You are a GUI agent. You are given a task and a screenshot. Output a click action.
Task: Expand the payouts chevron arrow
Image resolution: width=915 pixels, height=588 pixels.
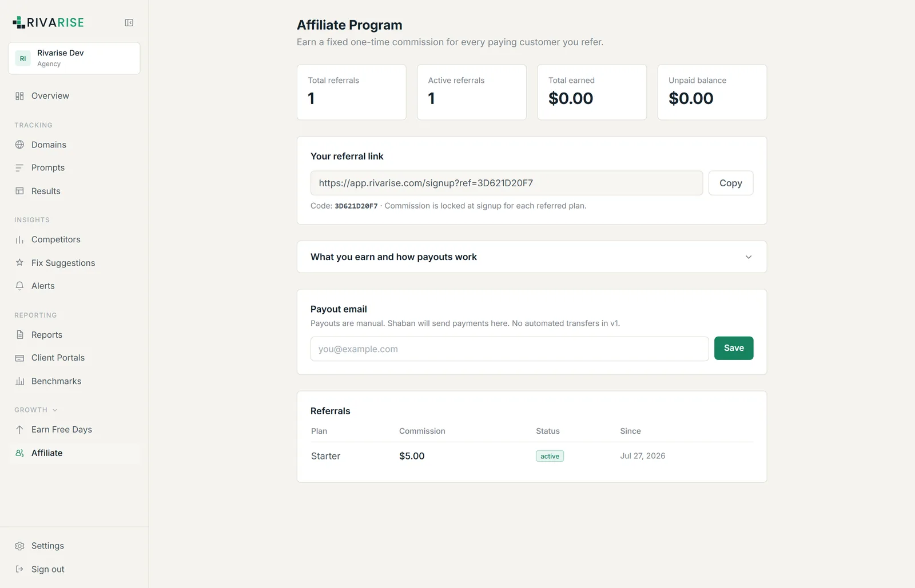pos(749,257)
